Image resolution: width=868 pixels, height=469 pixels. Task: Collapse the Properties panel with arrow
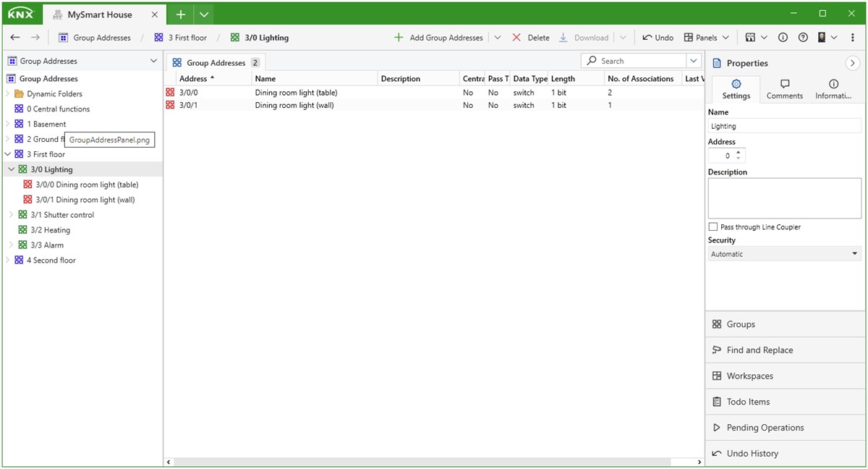click(x=852, y=63)
